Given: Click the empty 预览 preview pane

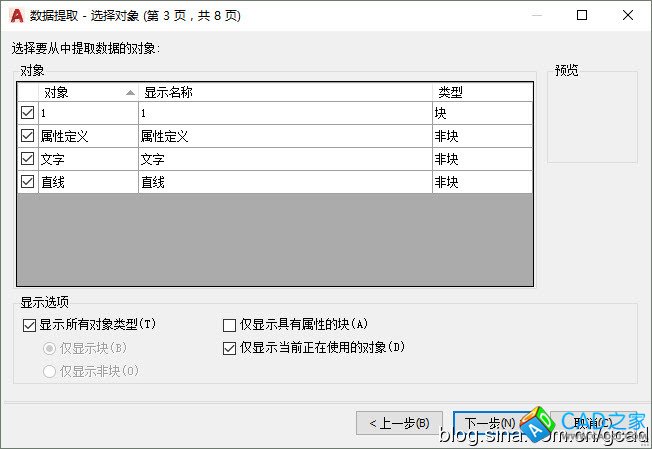Looking at the screenshot, I should (x=592, y=117).
